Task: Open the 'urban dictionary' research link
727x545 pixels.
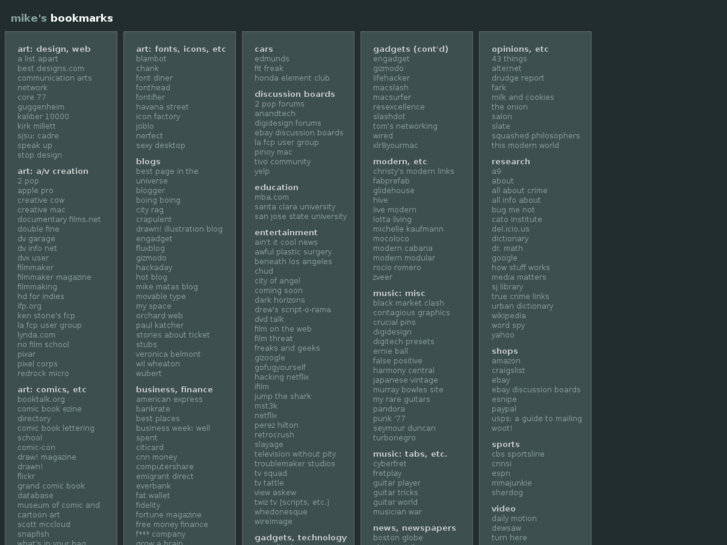Action: 522,306
